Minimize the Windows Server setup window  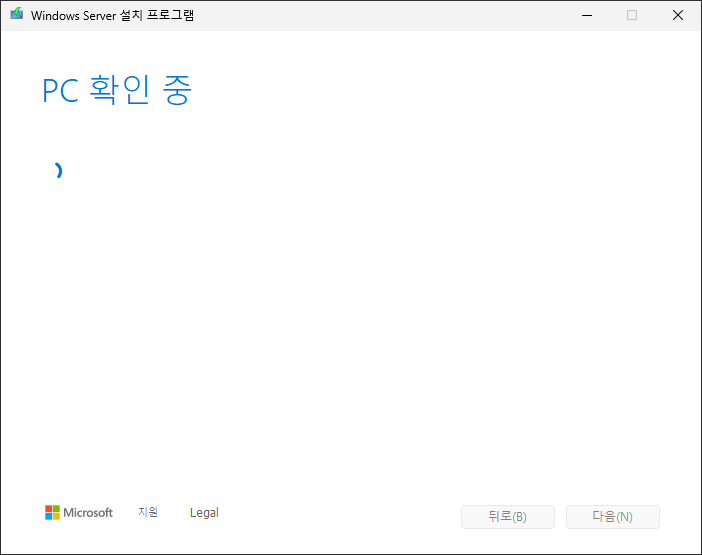587,15
